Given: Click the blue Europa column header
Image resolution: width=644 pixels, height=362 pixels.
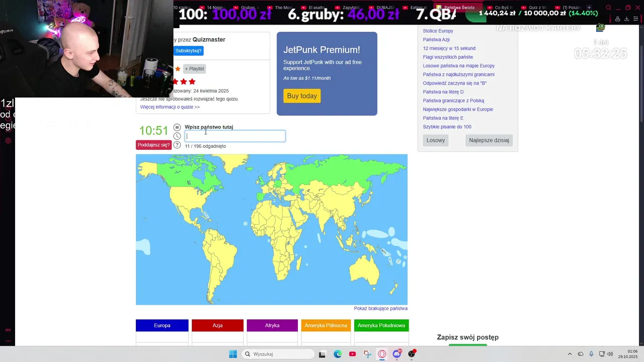Looking at the screenshot, I should coord(162,325).
